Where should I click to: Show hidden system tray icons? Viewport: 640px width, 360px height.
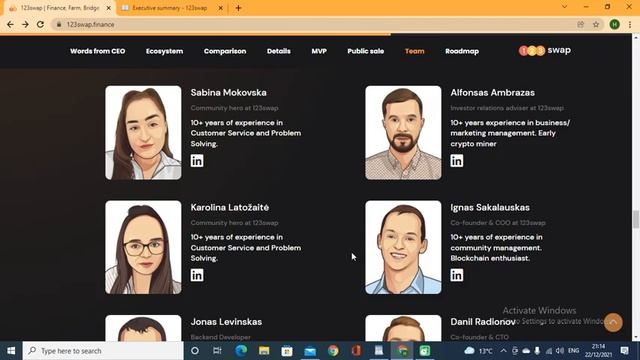pos(503,351)
